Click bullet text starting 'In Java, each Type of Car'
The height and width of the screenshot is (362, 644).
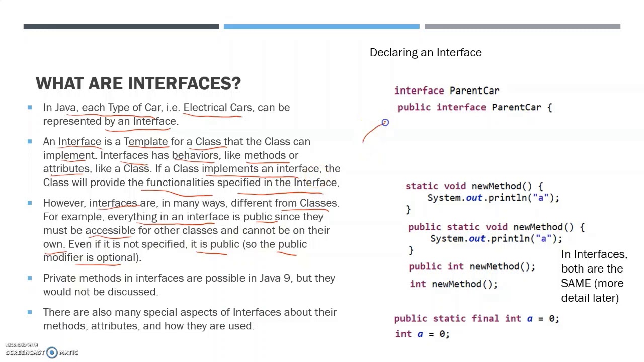click(x=167, y=114)
